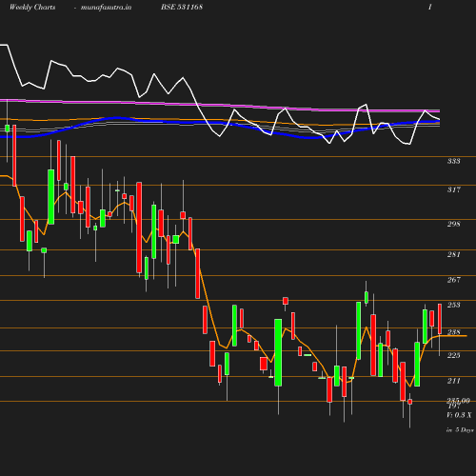This screenshot has width=476, height=476.
Task: Click the 'V: 0.3 X' volume text
Action: 459,415
